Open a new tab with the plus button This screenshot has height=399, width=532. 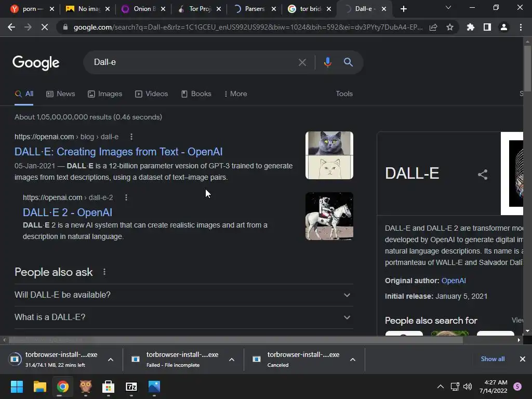403,9
